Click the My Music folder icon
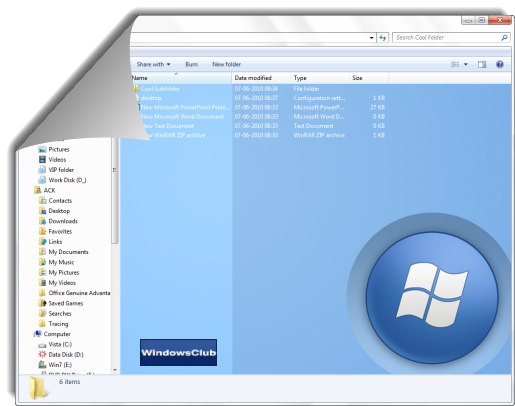The width and height of the screenshot is (515, 406). 42,262
